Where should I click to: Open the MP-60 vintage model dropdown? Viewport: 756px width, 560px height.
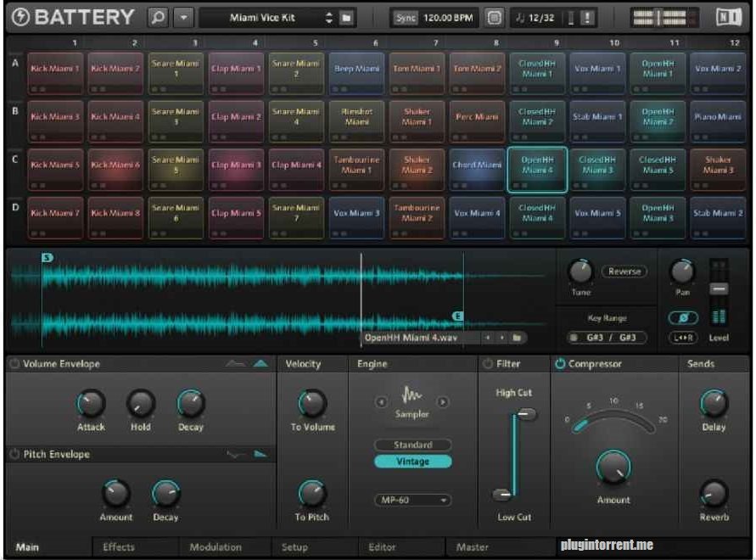412,501
